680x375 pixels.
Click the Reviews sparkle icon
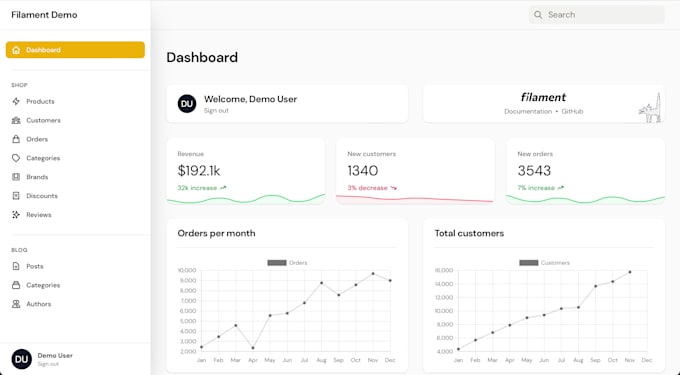(16, 215)
